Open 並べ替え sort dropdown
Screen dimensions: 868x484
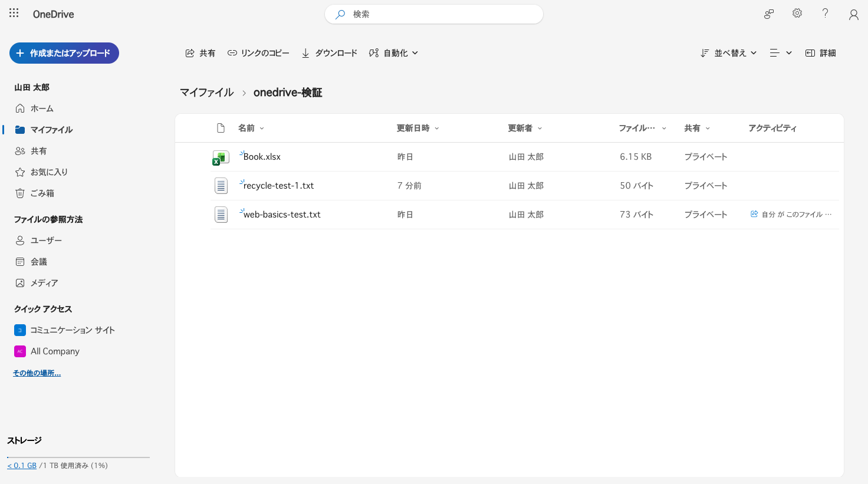tap(729, 53)
